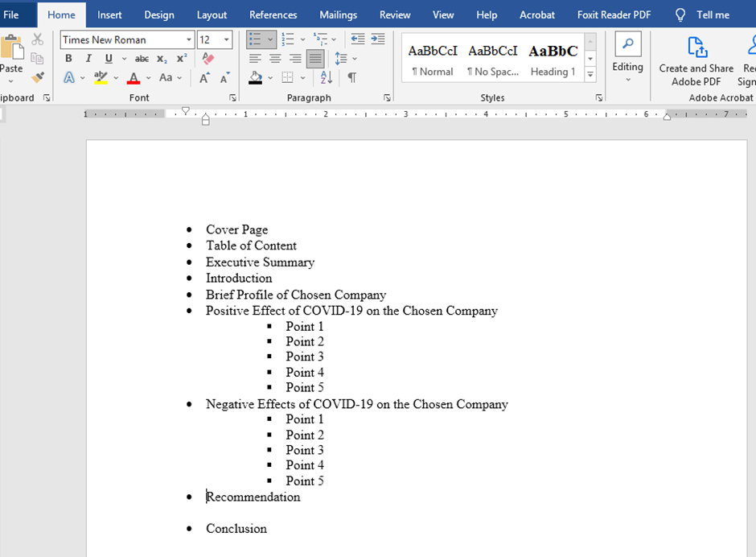Click the 'Conclusion' bullet text
Screen dimensions: 756x557
click(236, 529)
